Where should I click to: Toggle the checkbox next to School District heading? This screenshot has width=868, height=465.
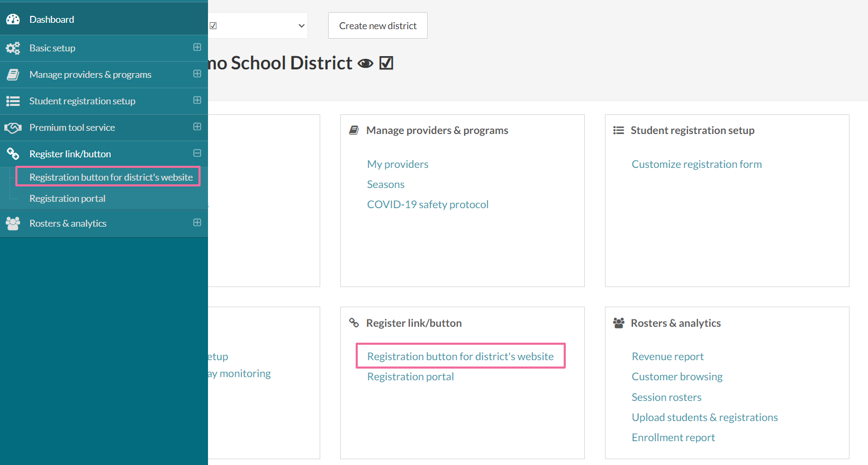[386, 64]
